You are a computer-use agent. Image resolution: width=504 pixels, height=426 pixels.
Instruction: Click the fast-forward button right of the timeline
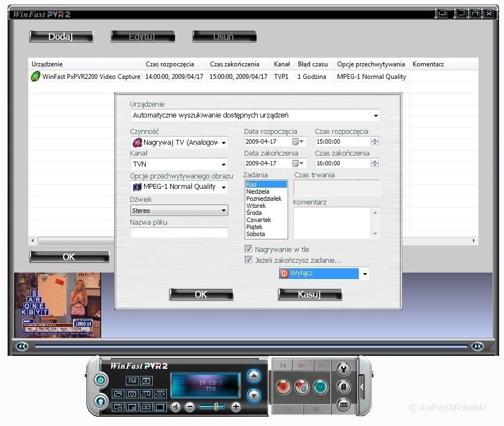477,346
